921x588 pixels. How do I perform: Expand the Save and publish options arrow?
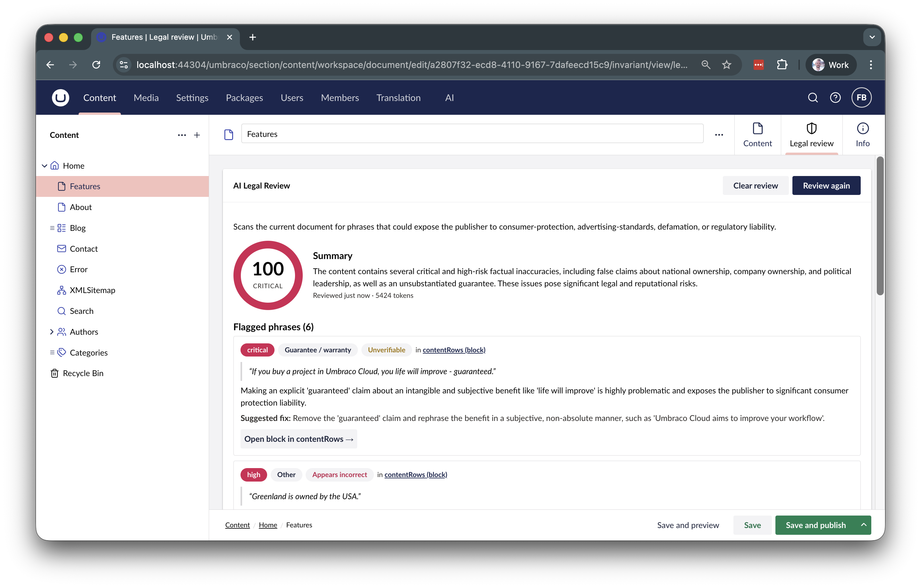pos(864,525)
